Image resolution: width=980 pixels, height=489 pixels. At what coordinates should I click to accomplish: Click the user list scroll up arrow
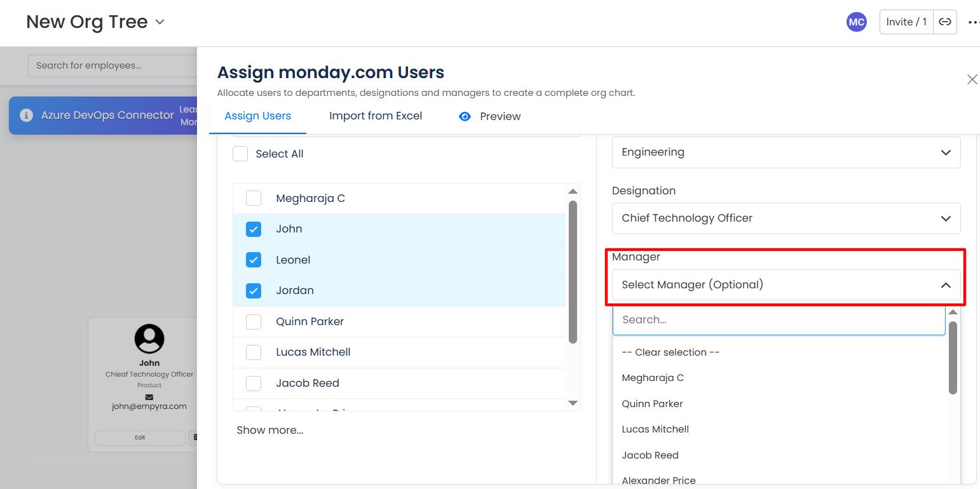573,191
